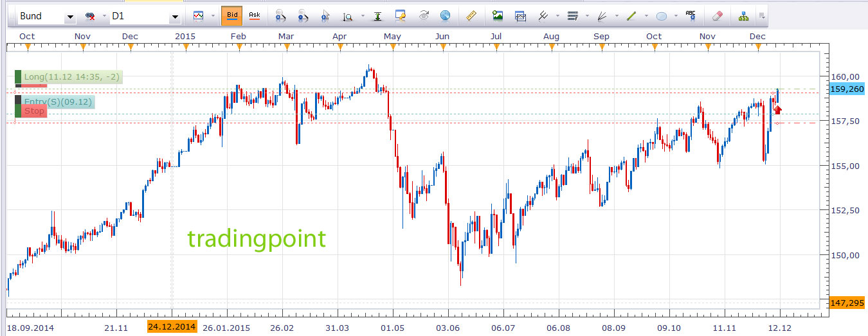Click the zoom in magnifier icon

(x=280, y=16)
